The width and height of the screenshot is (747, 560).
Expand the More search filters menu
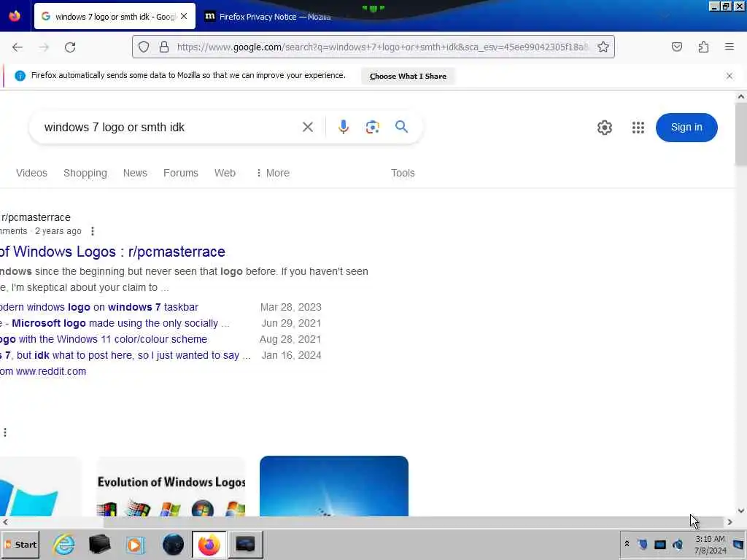point(273,173)
